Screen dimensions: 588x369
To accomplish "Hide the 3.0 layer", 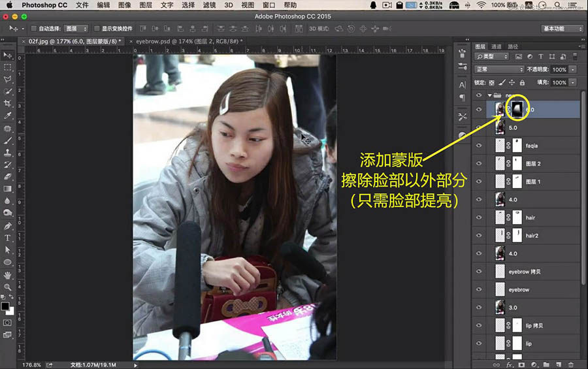I will (x=479, y=308).
